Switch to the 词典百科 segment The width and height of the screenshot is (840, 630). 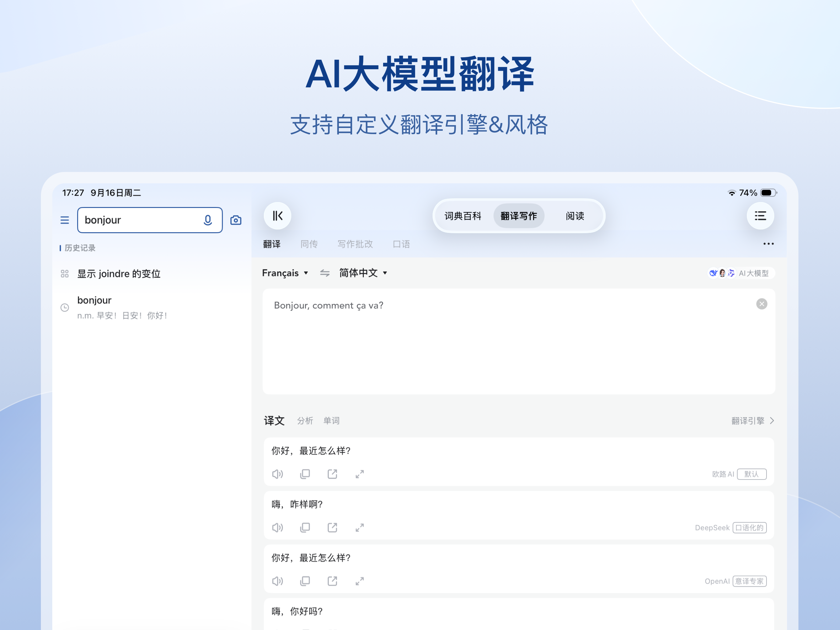click(463, 216)
